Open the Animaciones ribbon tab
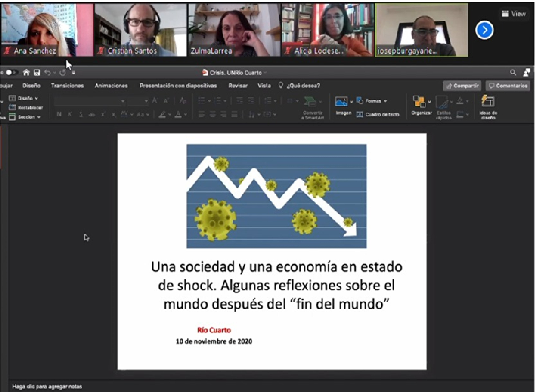Screen dimensions: 535x392 coord(111,86)
